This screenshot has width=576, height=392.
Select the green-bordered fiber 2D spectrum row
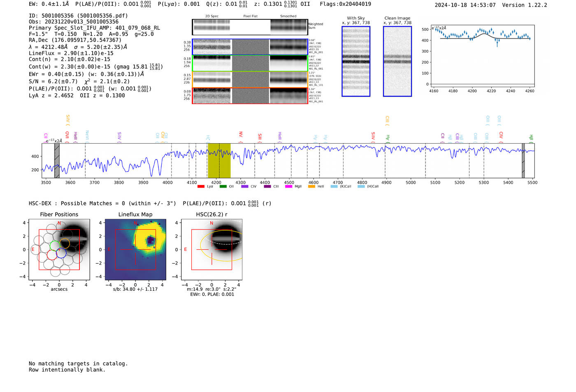coord(250,63)
